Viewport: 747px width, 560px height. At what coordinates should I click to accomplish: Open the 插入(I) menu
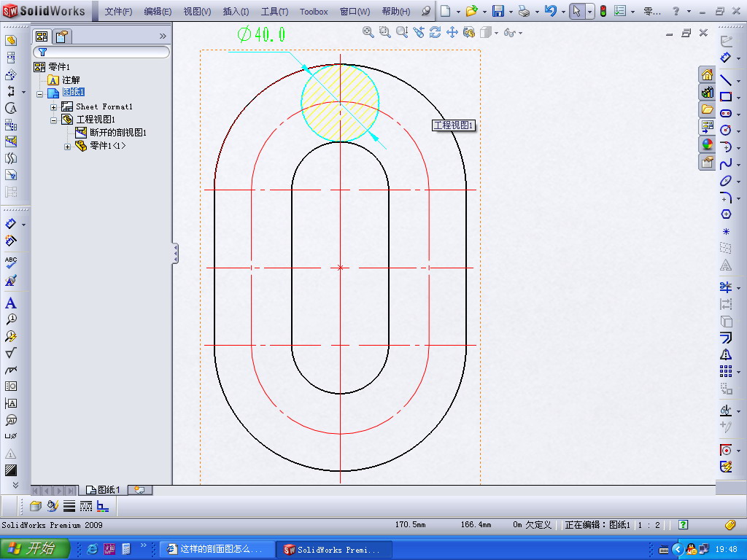tap(236, 12)
